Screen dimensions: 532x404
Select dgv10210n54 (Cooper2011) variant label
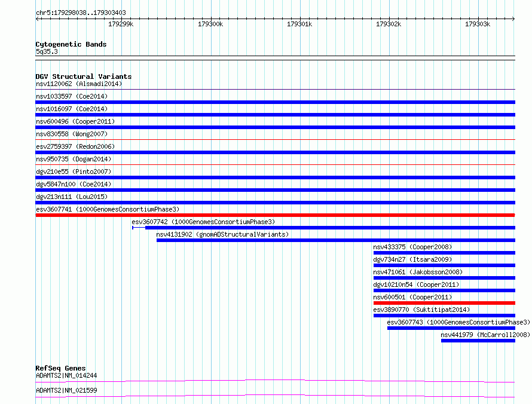tap(416, 284)
